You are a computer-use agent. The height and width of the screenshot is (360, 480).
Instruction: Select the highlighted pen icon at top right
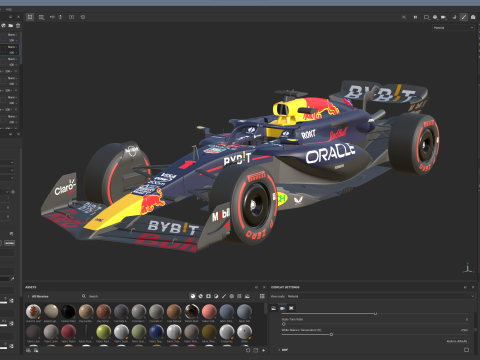[464, 17]
